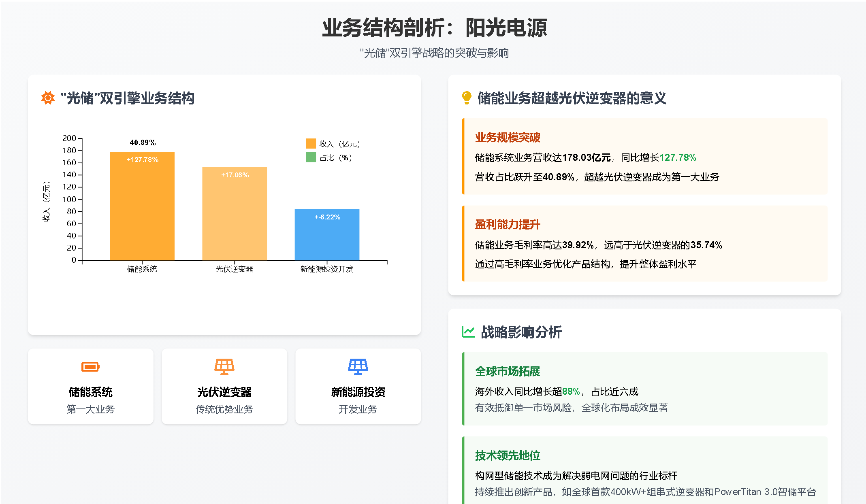Click the blue 新能源投资开发 bar
Screen dimensions: 866x504
pyautogui.click(x=327, y=235)
